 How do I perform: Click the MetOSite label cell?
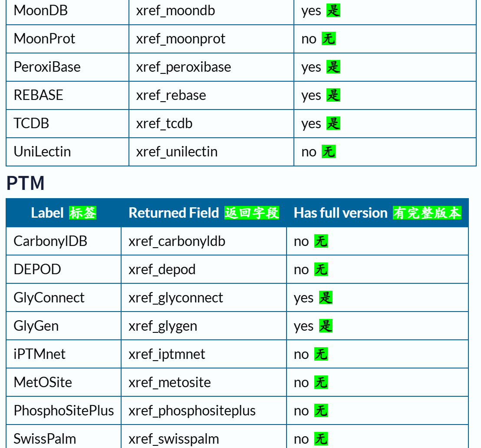[x=63, y=382]
